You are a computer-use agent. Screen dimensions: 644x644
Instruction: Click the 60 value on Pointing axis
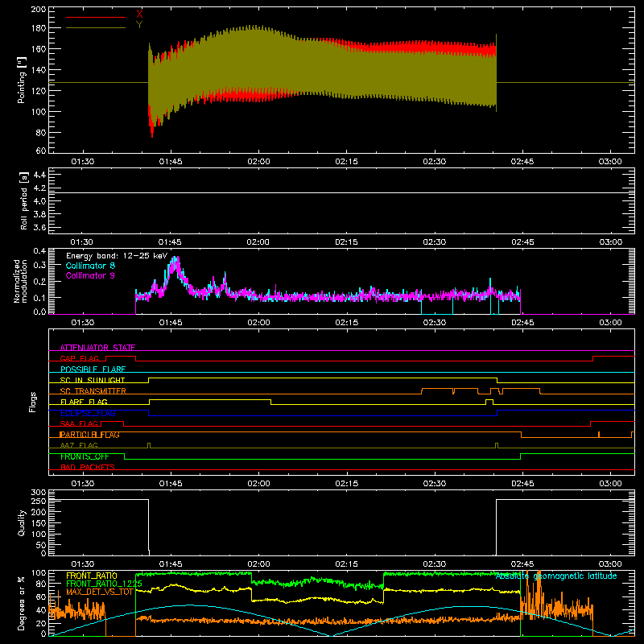pyautogui.click(x=41, y=151)
